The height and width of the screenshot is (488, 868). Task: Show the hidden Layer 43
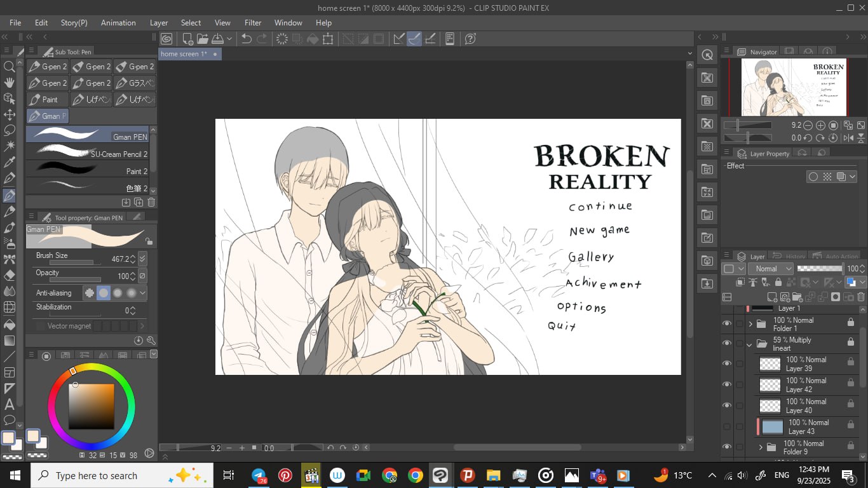pyautogui.click(x=727, y=426)
